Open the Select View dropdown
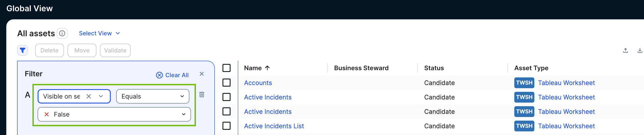 point(99,33)
